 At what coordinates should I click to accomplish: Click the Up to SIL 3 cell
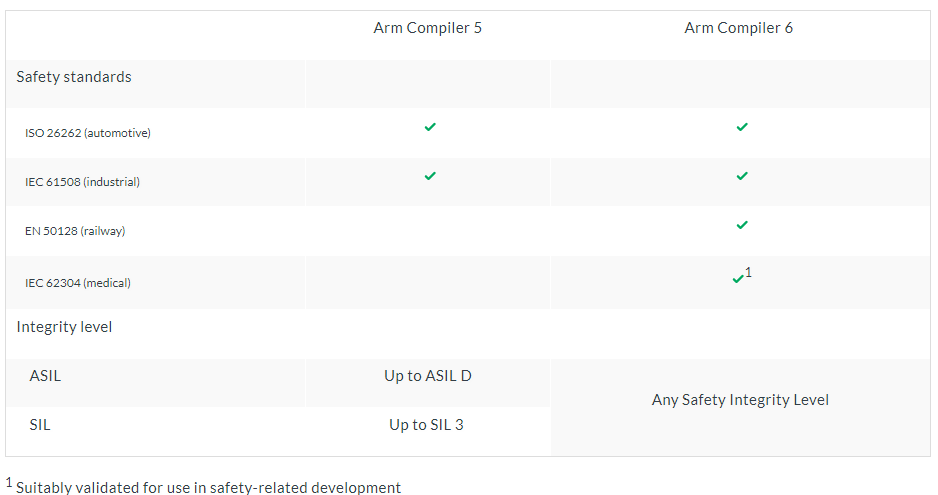(x=426, y=425)
